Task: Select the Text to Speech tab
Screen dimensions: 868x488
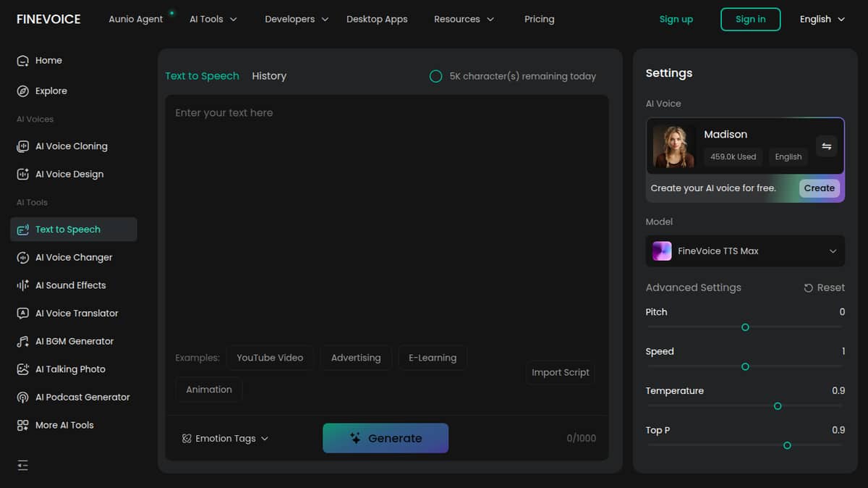Action: (202, 76)
